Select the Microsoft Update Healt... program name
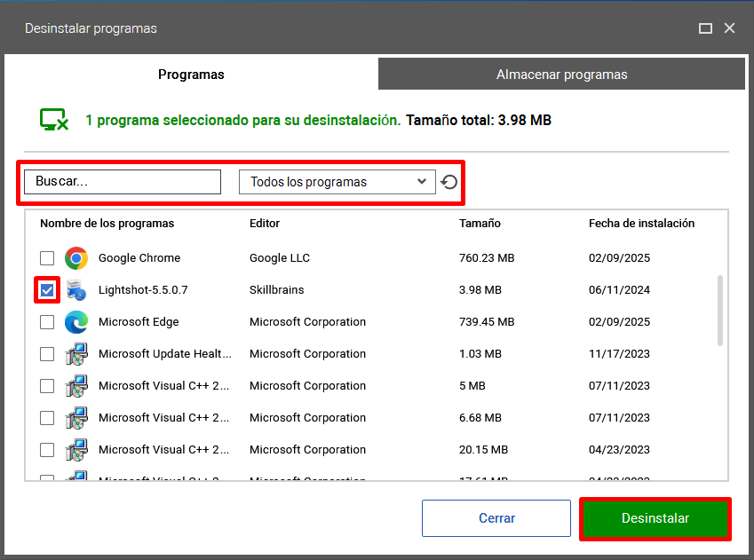 (165, 354)
